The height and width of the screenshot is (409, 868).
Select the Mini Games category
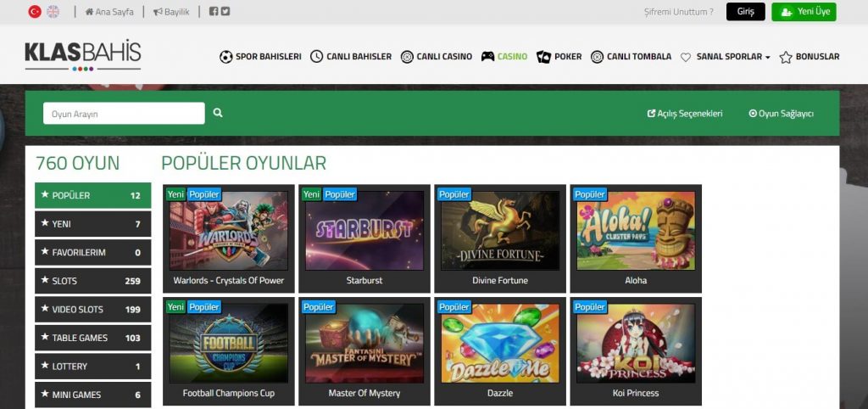click(93, 395)
